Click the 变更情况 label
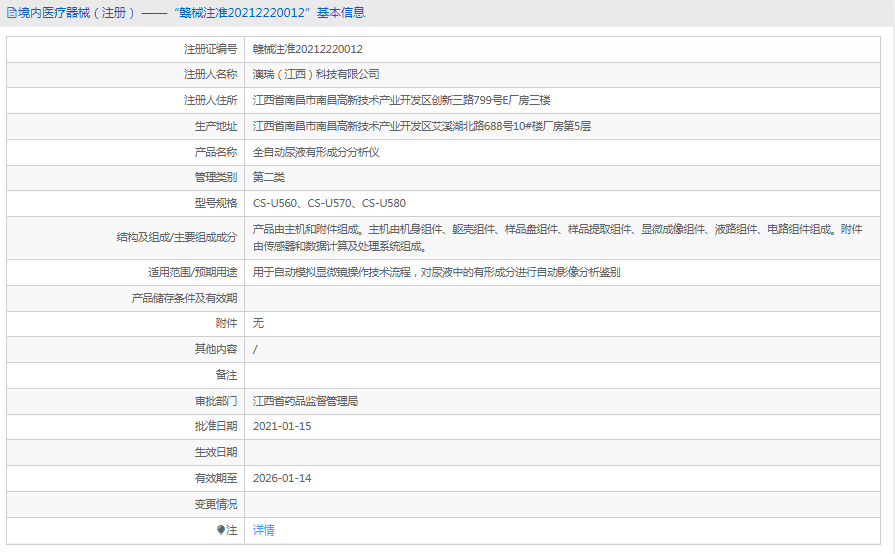The height and width of the screenshot is (554, 895). [216, 504]
